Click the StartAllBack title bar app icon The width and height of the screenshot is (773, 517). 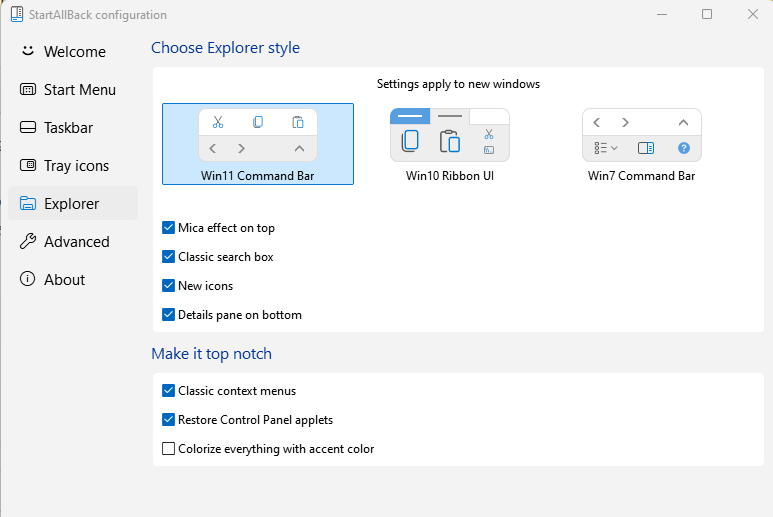click(x=17, y=14)
